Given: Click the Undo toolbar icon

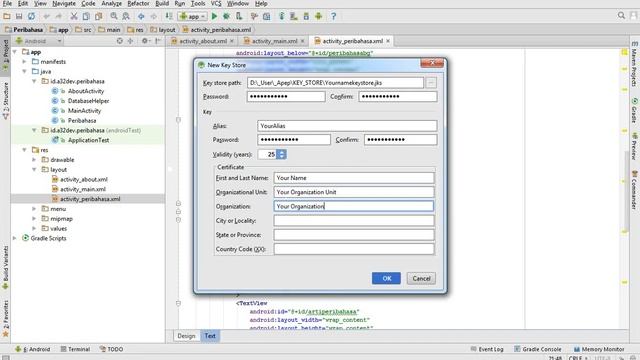Looking at the screenshot, I should 47,16.
